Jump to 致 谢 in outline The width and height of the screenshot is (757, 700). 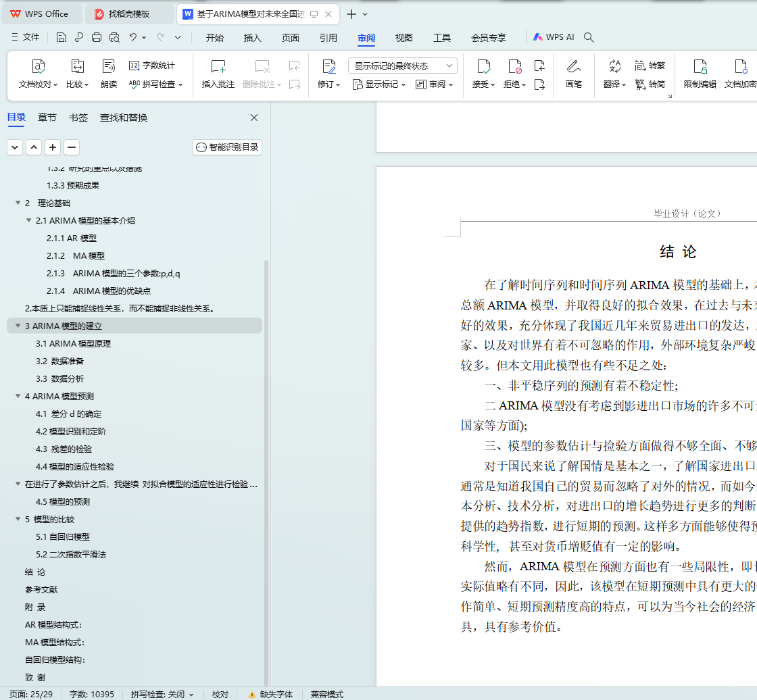click(34, 677)
